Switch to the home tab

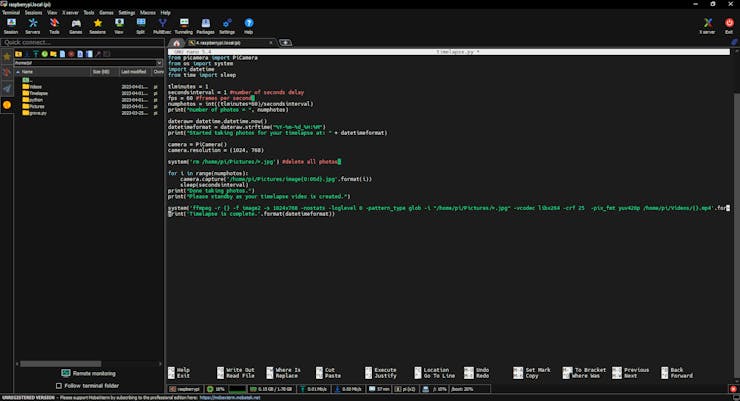coord(176,43)
